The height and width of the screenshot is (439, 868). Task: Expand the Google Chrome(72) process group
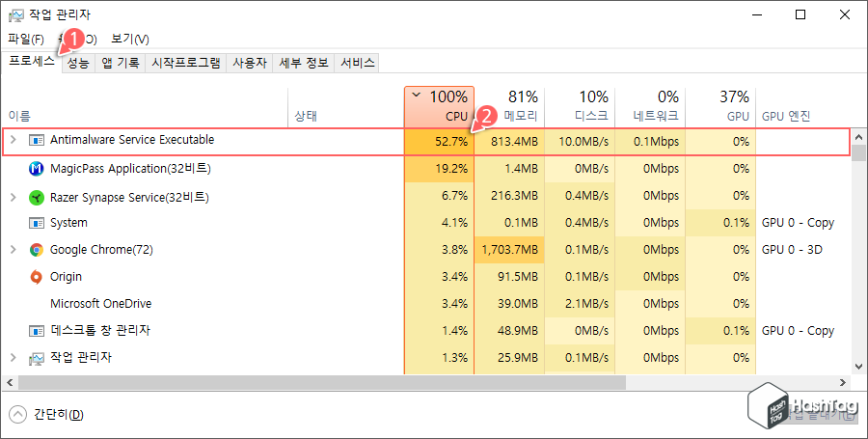point(14,250)
